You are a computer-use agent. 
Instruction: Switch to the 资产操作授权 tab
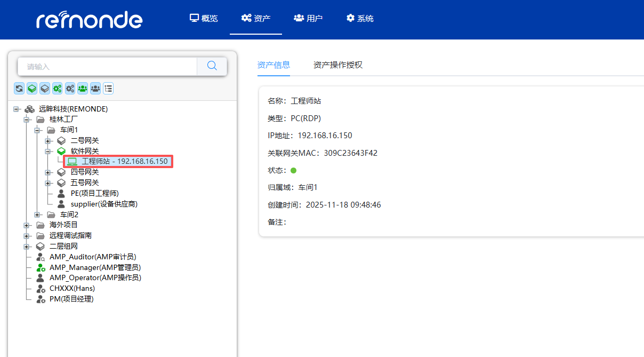[x=338, y=65]
